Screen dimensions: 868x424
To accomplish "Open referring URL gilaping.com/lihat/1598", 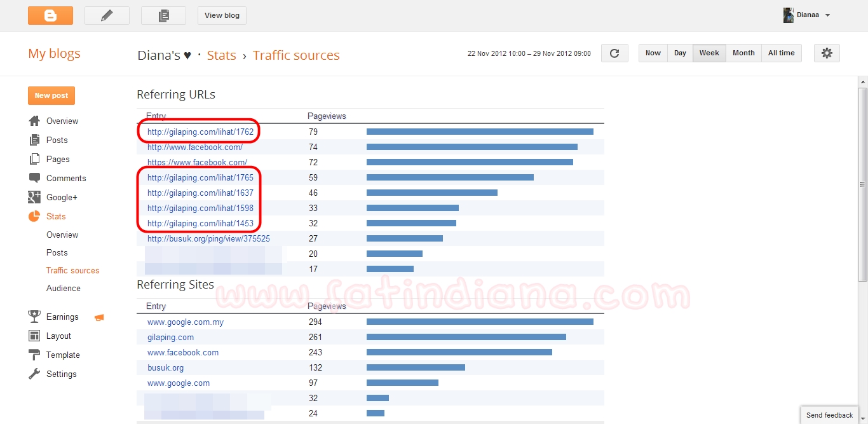I will pos(200,208).
